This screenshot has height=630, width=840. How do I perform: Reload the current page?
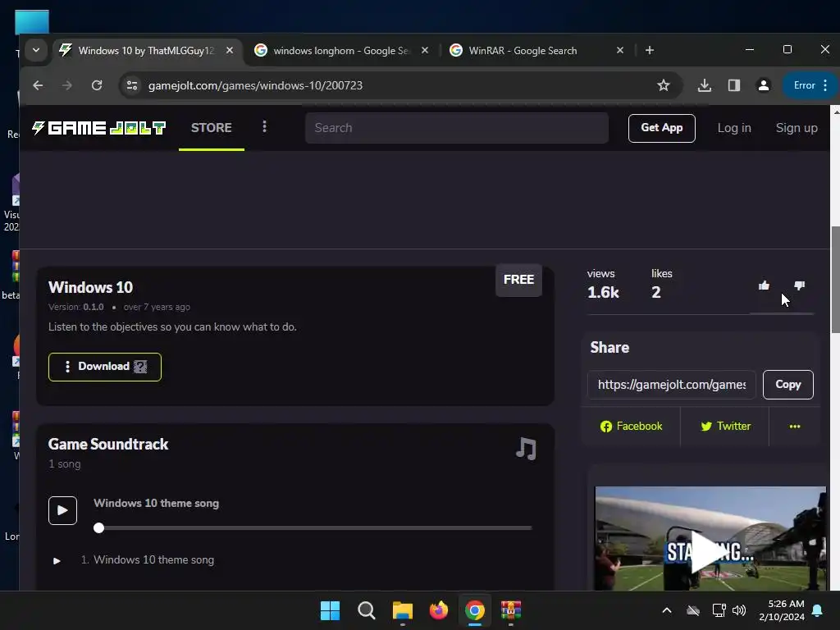click(97, 85)
